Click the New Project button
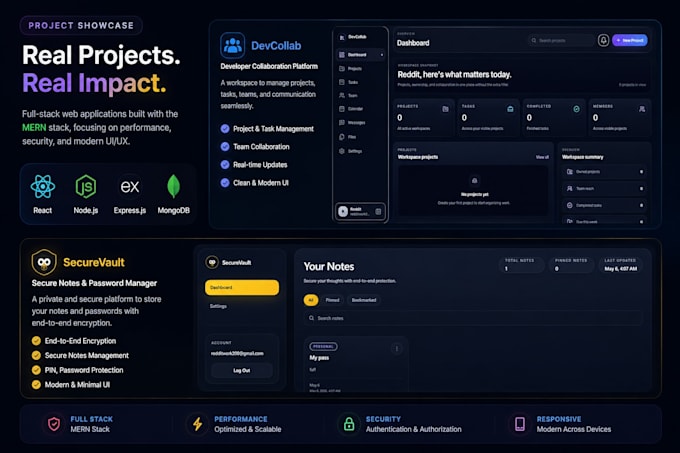 pyautogui.click(x=630, y=40)
